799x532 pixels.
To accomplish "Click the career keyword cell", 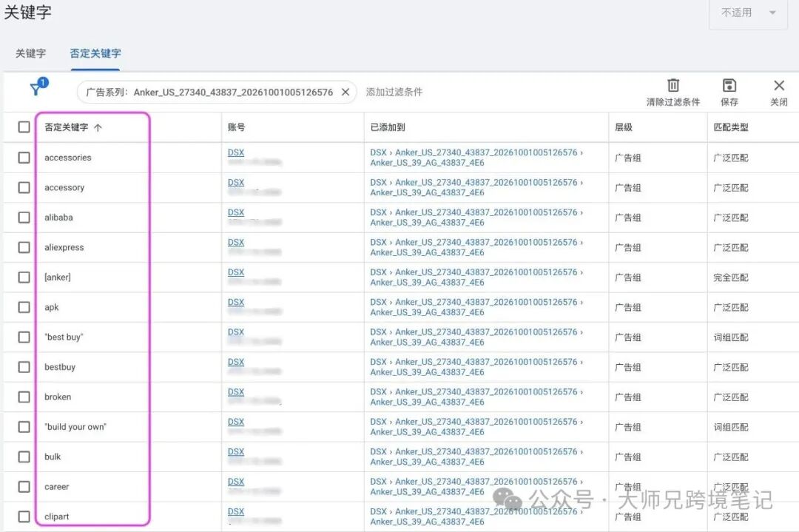I will (56, 487).
